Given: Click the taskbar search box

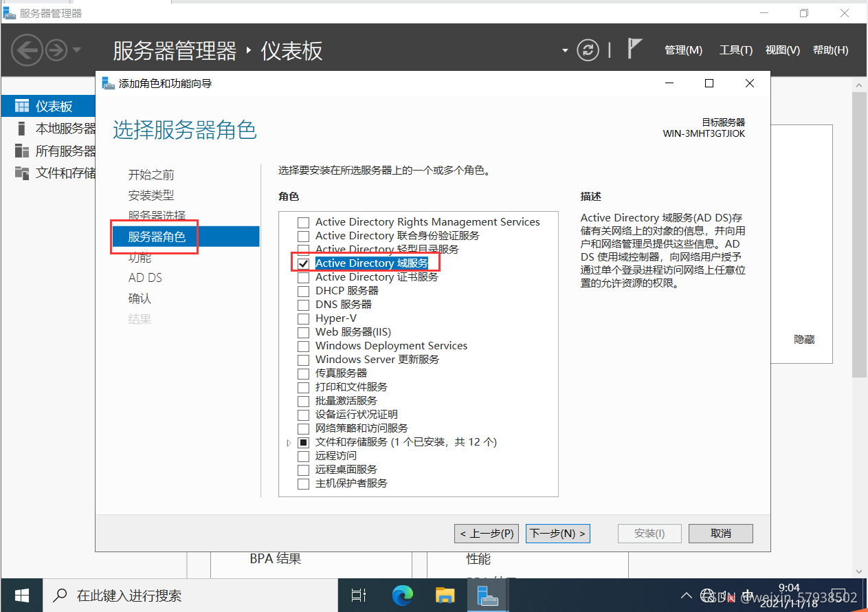Looking at the screenshot, I should point(191,595).
